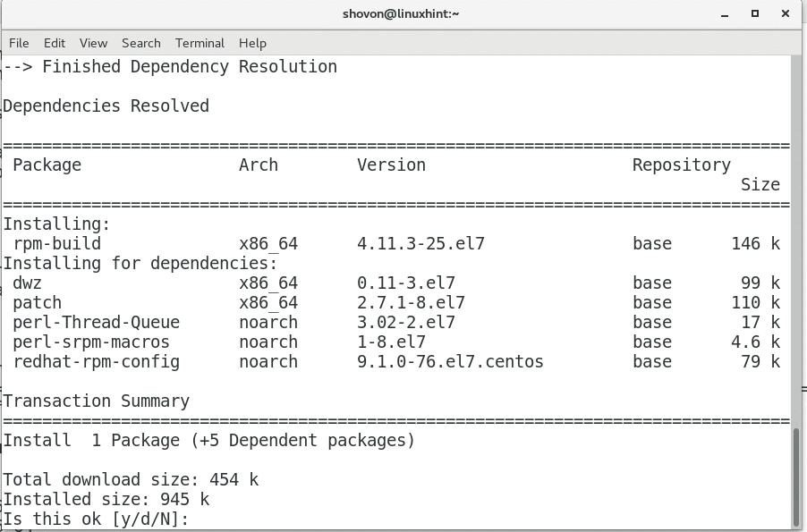Minimize the terminal window
The width and height of the screenshot is (807, 532).
(x=725, y=14)
